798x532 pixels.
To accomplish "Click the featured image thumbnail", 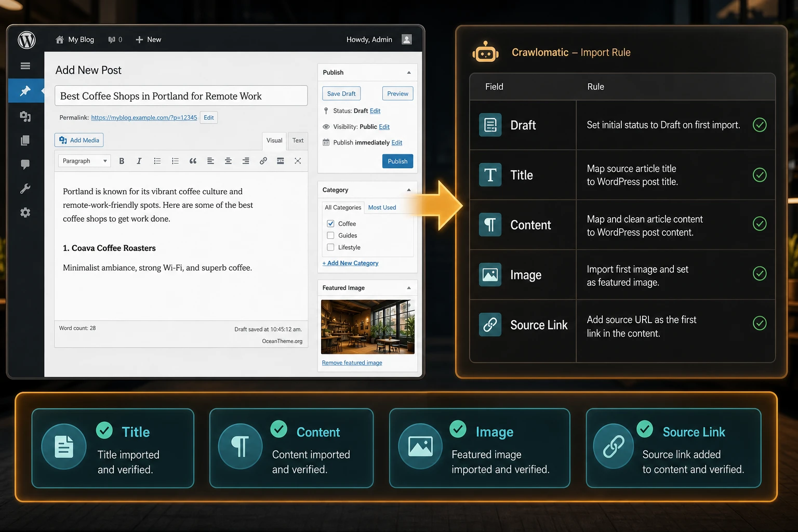I will [x=368, y=327].
